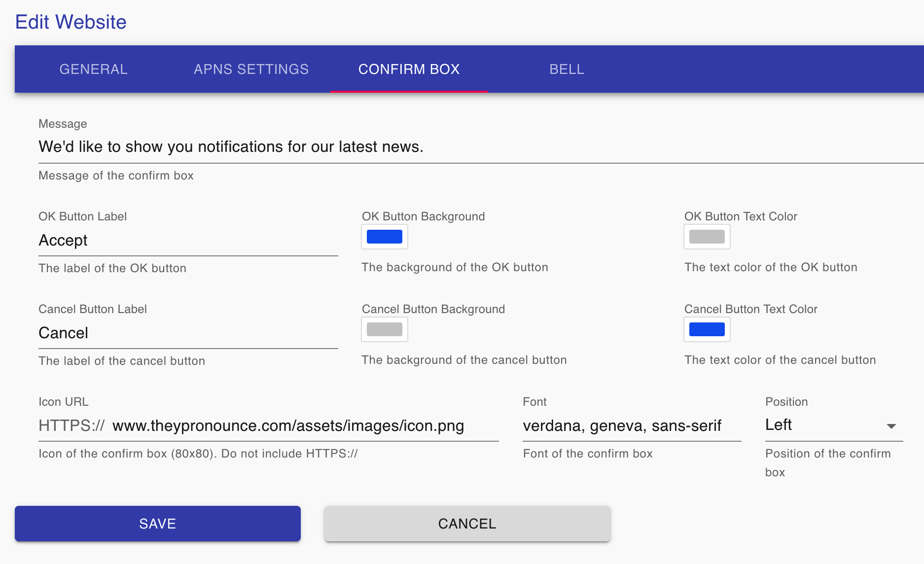Click the Edit Website heading
Image resolution: width=924 pixels, height=564 pixels.
coord(71,22)
